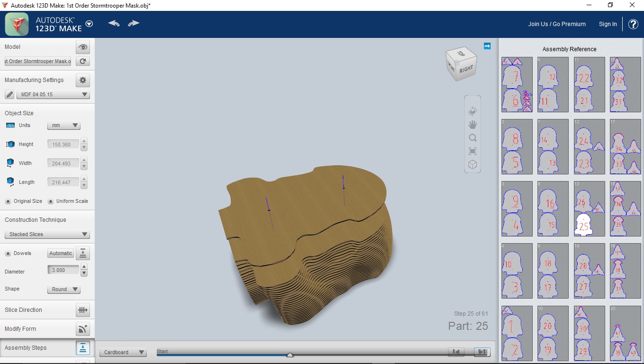The image size is (644, 364).
Task: Open Stacked Slices technique dropdown
Action: pyautogui.click(x=47, y=234)
